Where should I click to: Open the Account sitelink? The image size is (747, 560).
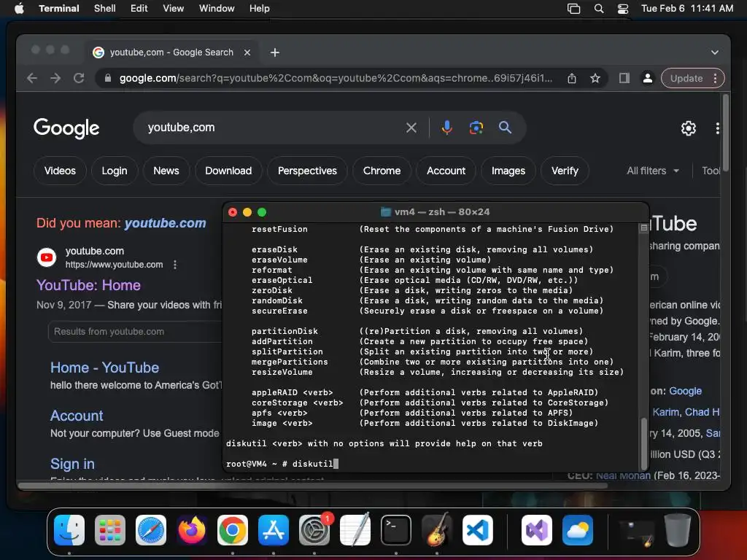pos(77,416)
